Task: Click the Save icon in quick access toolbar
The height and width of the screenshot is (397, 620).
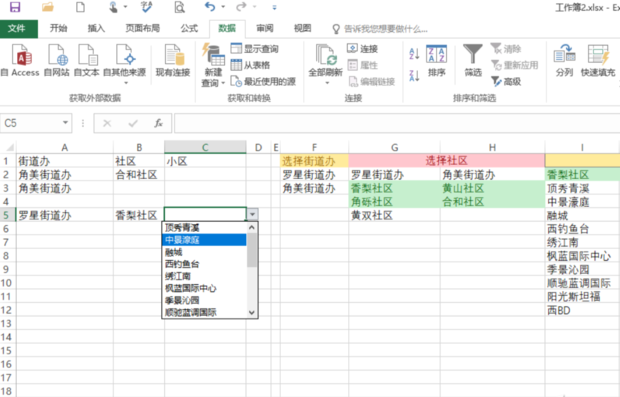Action: pyautogui.click(x=15, y=7)
